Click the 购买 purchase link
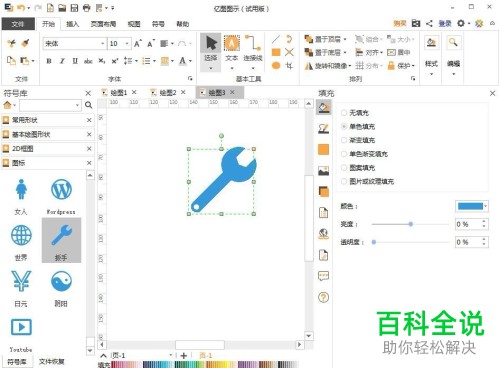 (400, 23)
